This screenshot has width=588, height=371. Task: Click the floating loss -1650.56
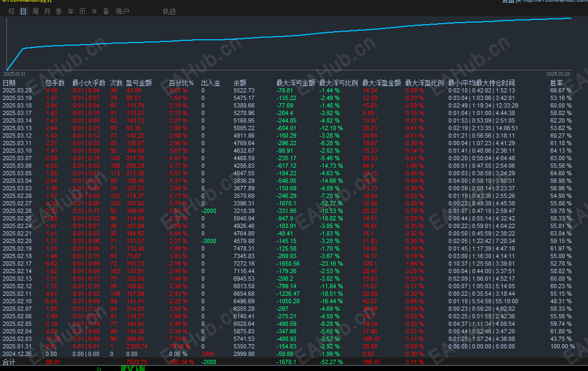click(x=288, y=263)
